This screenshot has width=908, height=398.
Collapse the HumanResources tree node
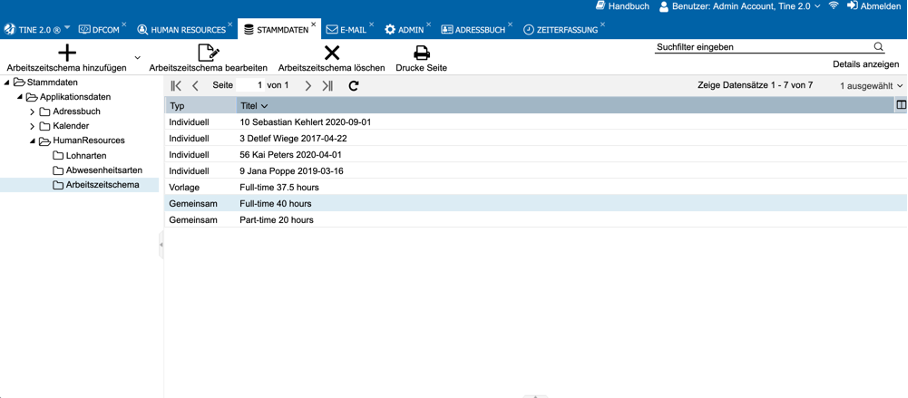click(32, 141)
